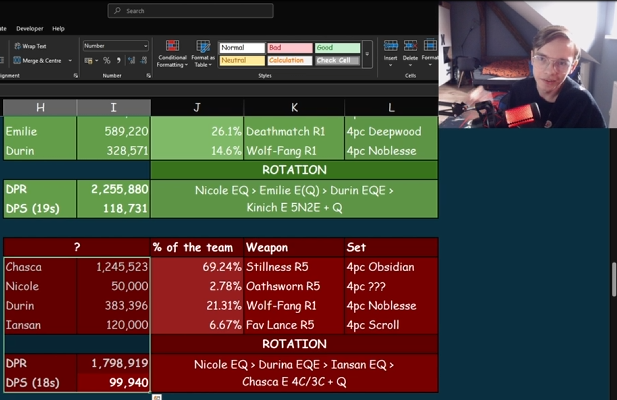This screenshot has width=617, height=400.
Task: Apply the Bad cell style
Action: 290,48
